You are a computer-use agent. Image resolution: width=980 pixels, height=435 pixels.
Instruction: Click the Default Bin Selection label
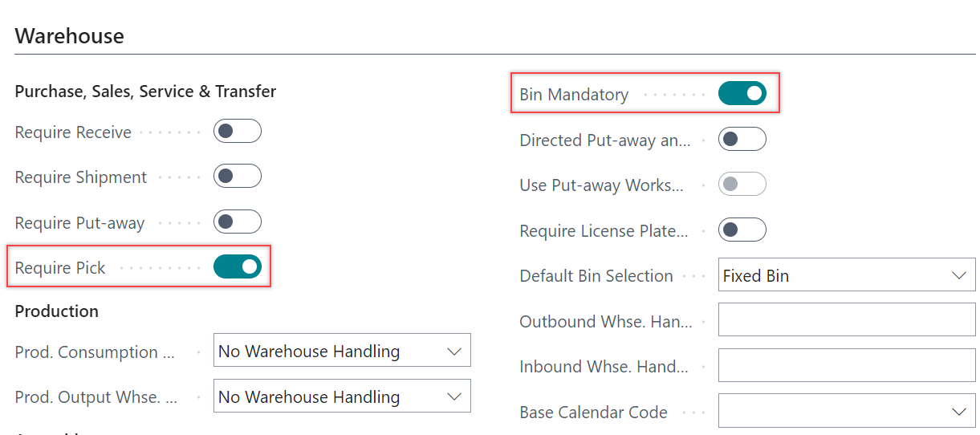[x=596, y=276]
